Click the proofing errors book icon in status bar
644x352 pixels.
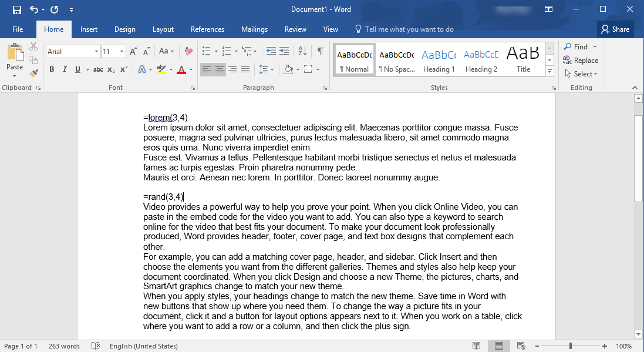[x=96, y=346]
